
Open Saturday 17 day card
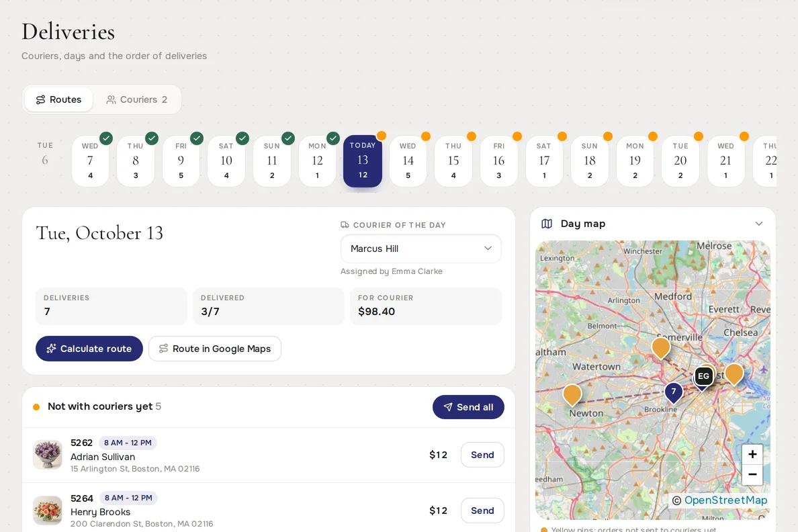click(544, 161)
